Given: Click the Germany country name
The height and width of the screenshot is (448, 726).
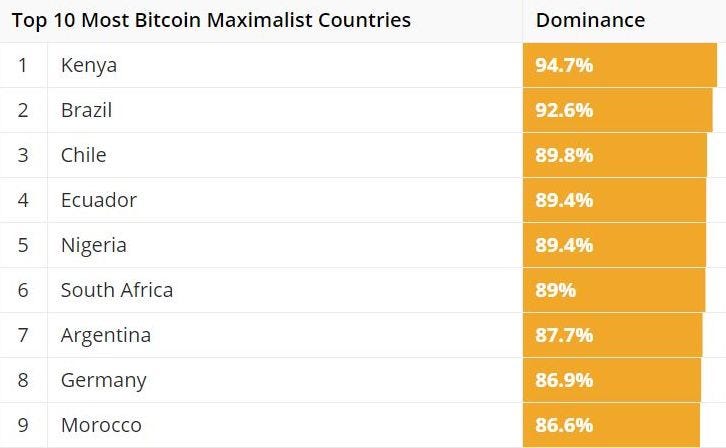Looking at the screenshot, I should click(x=104, y=380).
